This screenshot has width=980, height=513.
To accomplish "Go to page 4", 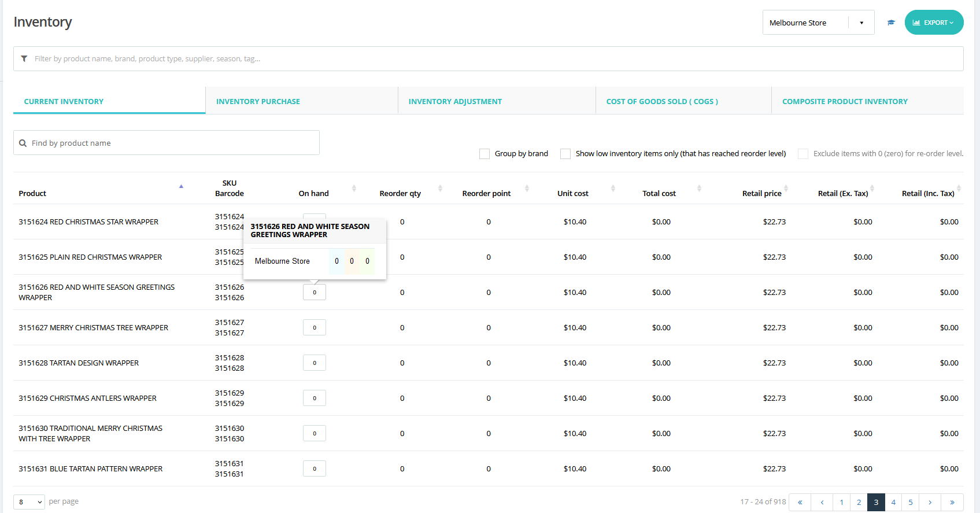I will pyautogui.click(x=893, y=502).
